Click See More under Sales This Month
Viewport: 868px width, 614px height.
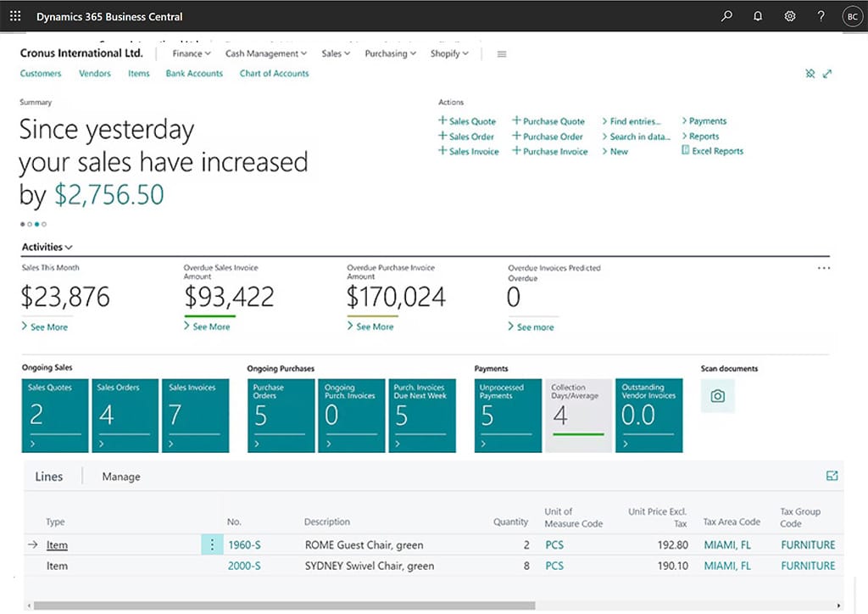[44, 327]
